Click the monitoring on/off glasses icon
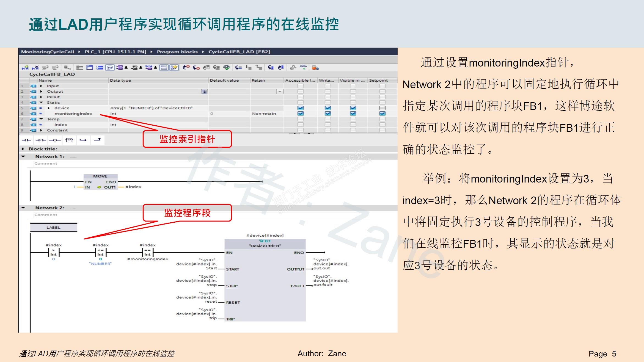The height and width of the screenshot is (362, 644). 303,67
